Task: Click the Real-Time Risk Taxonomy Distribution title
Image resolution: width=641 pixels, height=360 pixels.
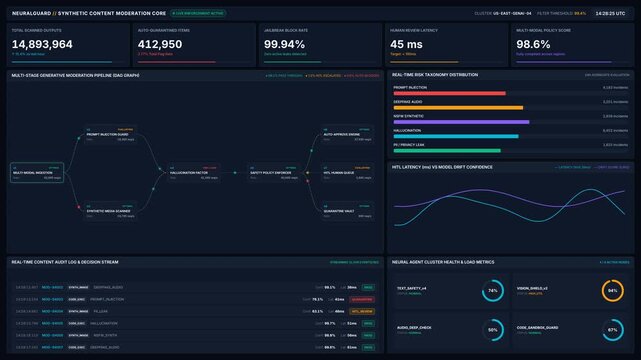Action: (435, 75)
